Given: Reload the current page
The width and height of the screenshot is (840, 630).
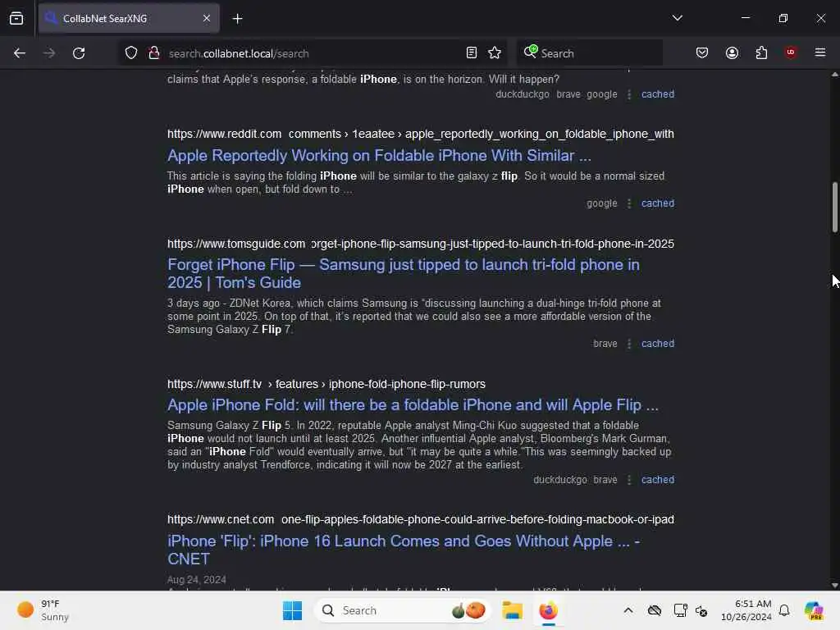Looking at the screenshot, I should [79, 53].
